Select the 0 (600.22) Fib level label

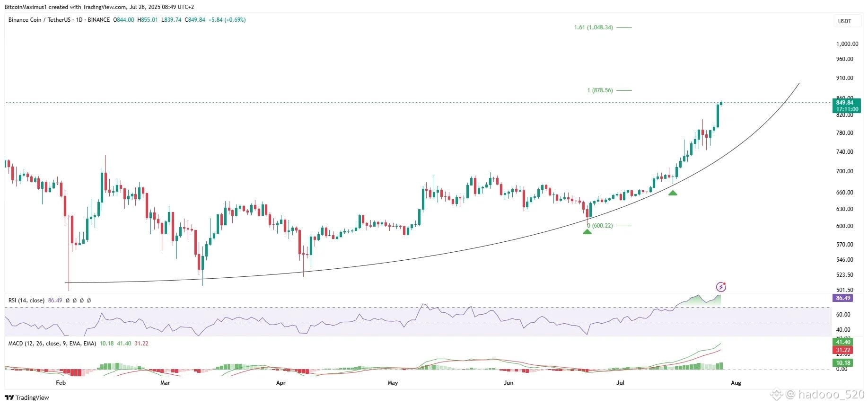[x=600, y=226]
